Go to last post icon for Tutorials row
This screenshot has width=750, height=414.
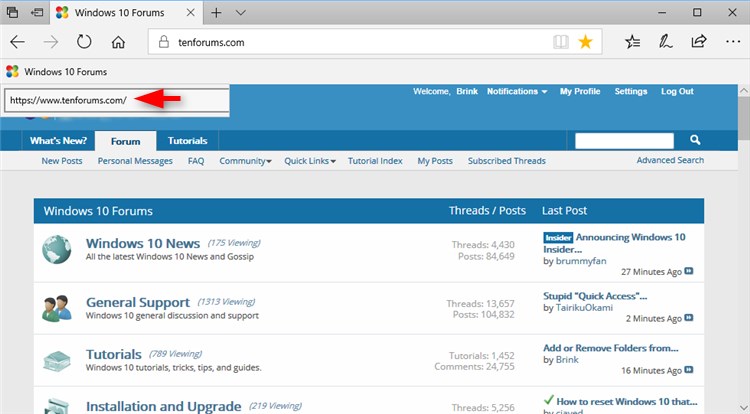(689, 370)
